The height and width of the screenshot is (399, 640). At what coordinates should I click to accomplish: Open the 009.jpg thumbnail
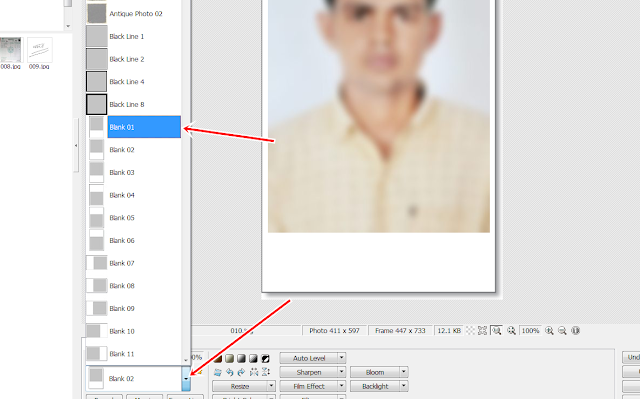[40, 53]
